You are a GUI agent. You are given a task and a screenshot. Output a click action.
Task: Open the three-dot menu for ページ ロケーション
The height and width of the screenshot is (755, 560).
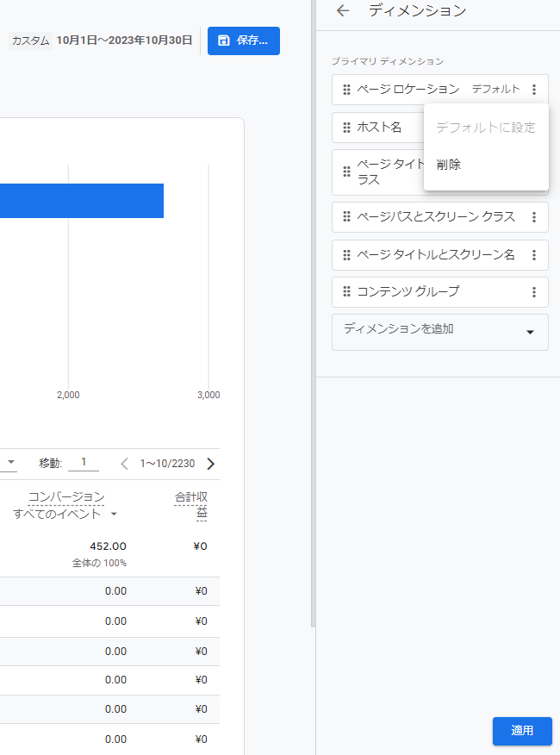pos(534,90)
